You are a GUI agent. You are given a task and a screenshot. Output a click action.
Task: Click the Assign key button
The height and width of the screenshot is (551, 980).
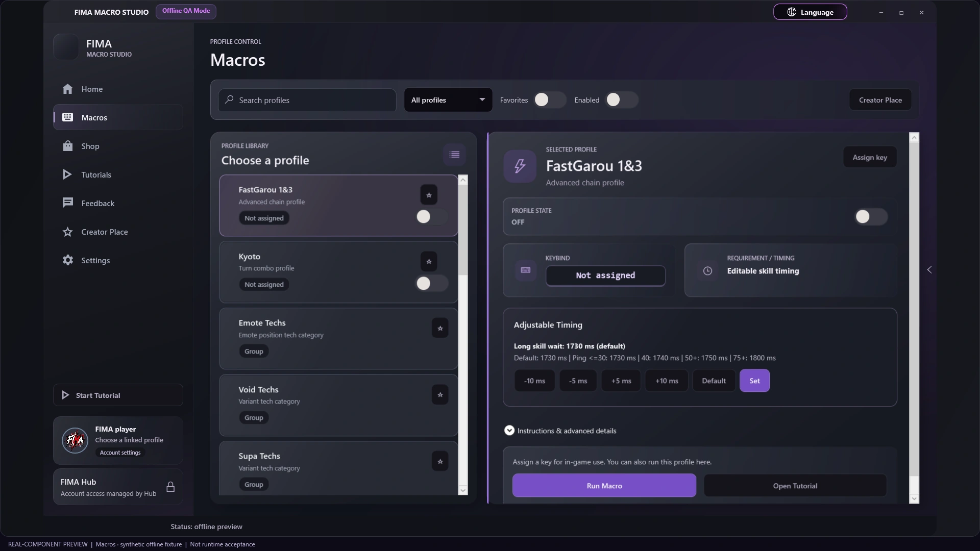click(870, 157)
